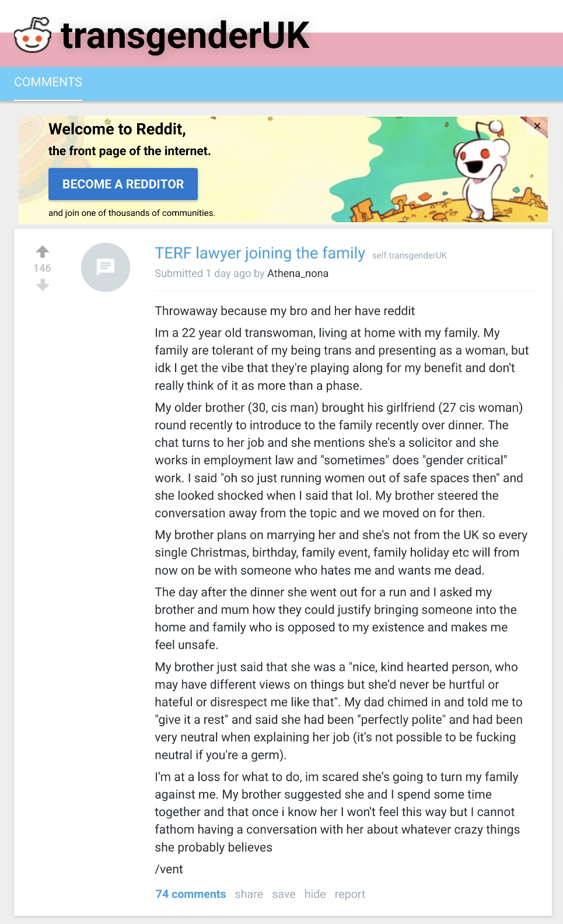Image resolution: width=563 pixels, height=924 pixels.
Task: Open the transgenderUK subreddit title
Action: click(x=185, y=36)
